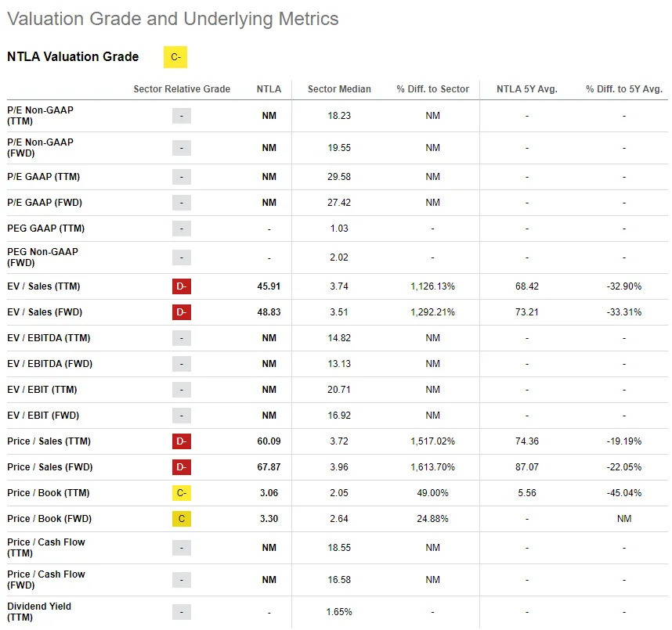672x630 pixels.
Task: Click the -19.19% five-year difference cell
Action: (624, 441)
